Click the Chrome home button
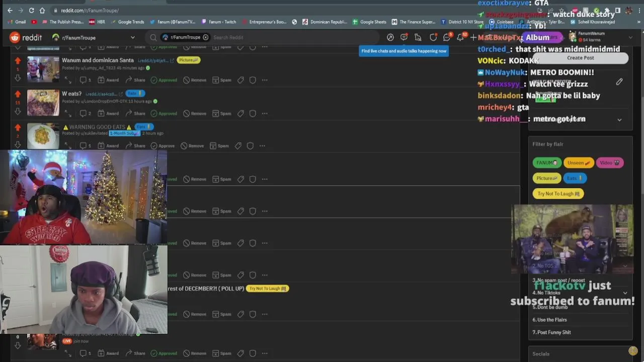Screen dimensions: 644x362 pos(42,10)
